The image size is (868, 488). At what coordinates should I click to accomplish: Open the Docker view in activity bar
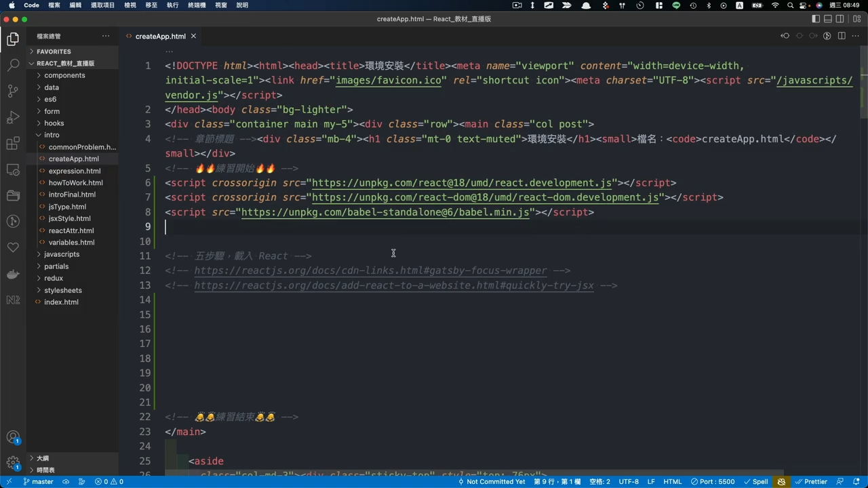(x=13, y=274)
